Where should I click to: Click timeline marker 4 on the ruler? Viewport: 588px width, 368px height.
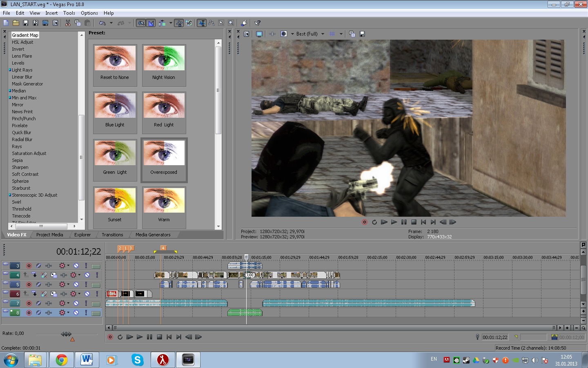[x=163, y=248]
